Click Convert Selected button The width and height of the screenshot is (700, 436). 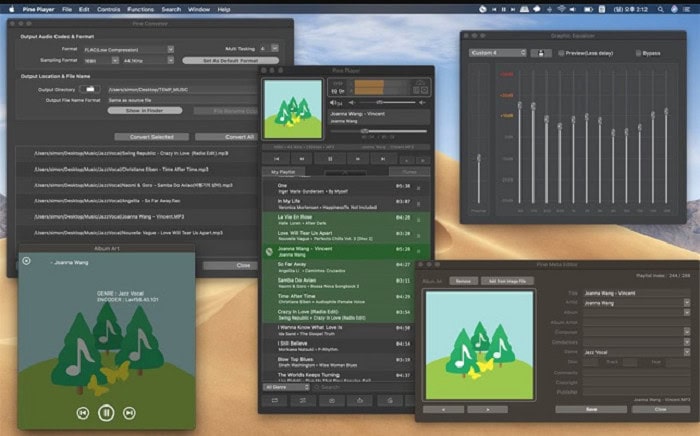[151, 137]
